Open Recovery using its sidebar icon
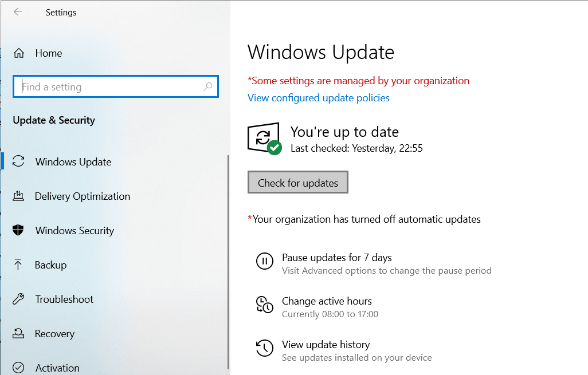 (x=19, y=333)
